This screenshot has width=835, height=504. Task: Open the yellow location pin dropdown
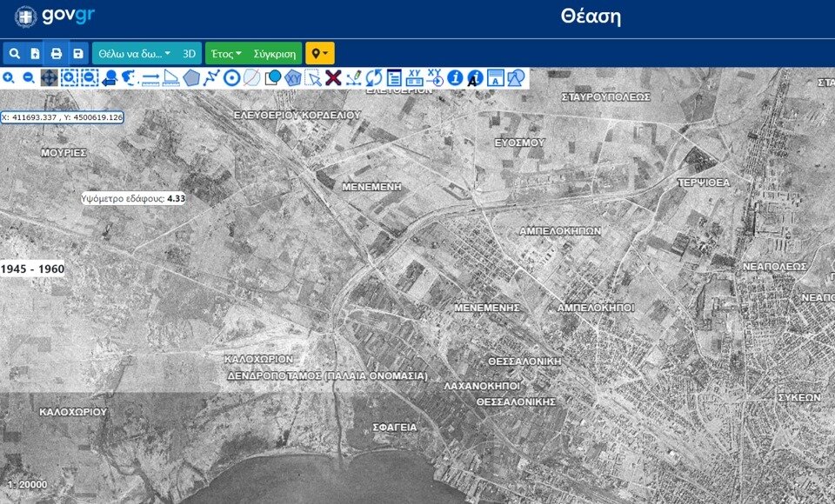point(320,54)
